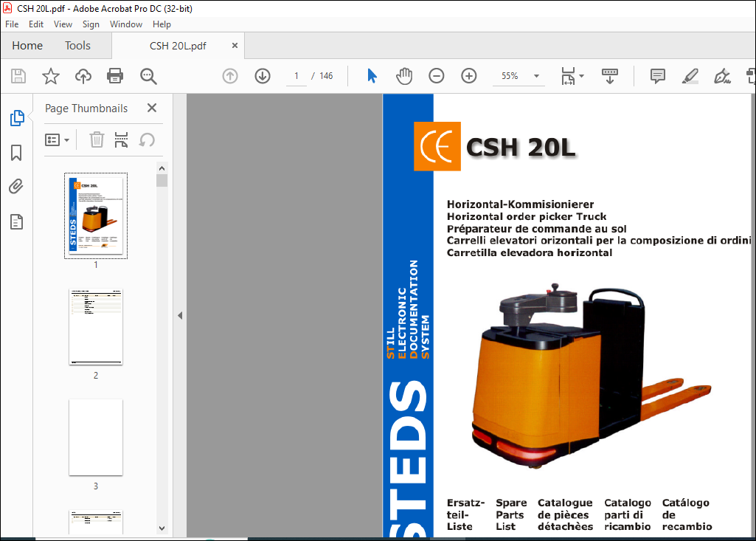Collapse the navigation pane arrow

point(180,316)
